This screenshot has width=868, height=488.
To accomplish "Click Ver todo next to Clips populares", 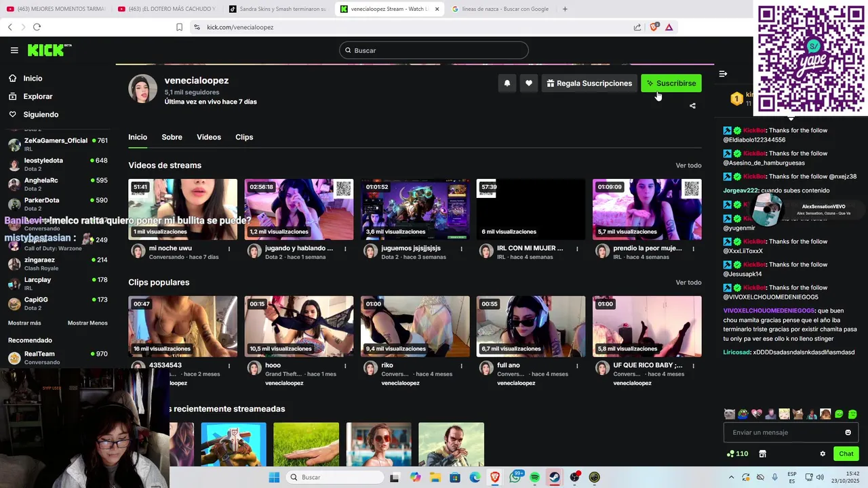I will click(688, 283).
